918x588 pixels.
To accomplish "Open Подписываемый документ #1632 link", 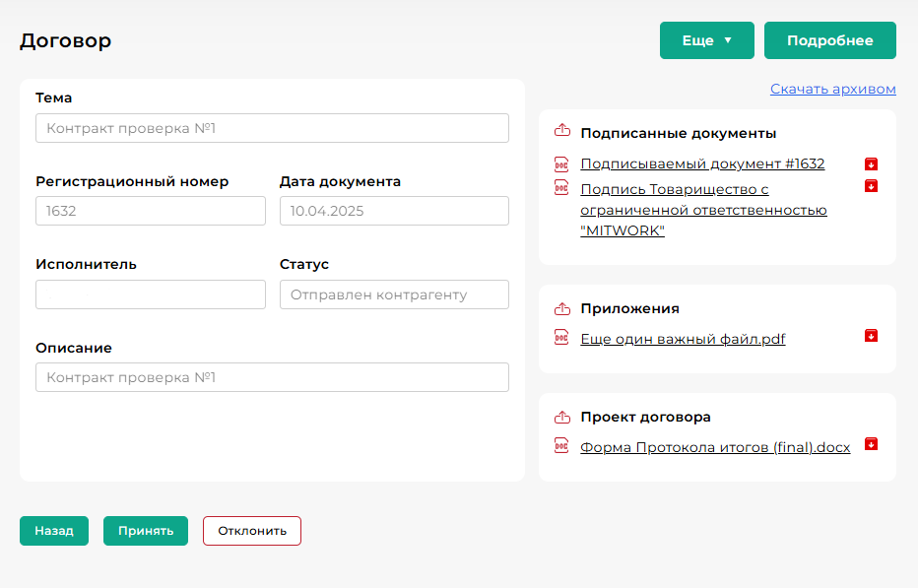I will click(701, 164).
